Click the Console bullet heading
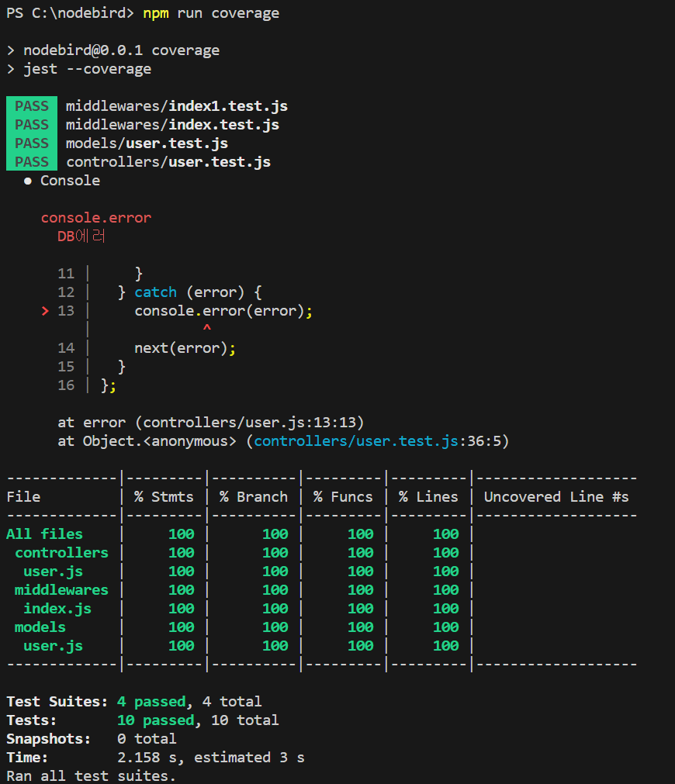675x784 pixels. [62, 181]
